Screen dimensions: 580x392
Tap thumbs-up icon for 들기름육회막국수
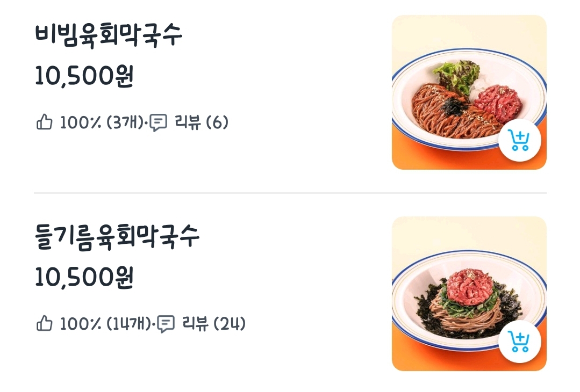click(x=45, y=323)
